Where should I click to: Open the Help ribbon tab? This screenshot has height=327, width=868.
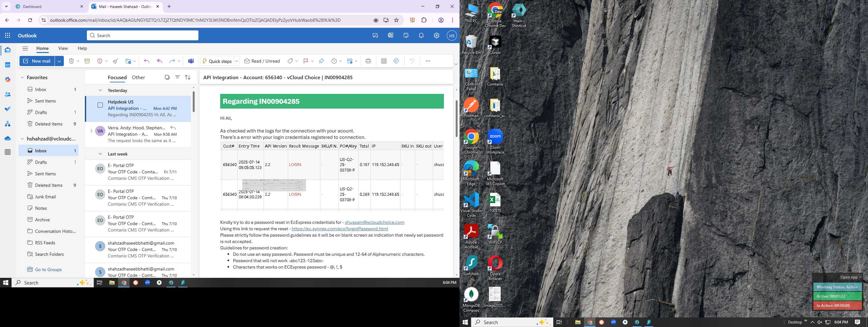82,49
